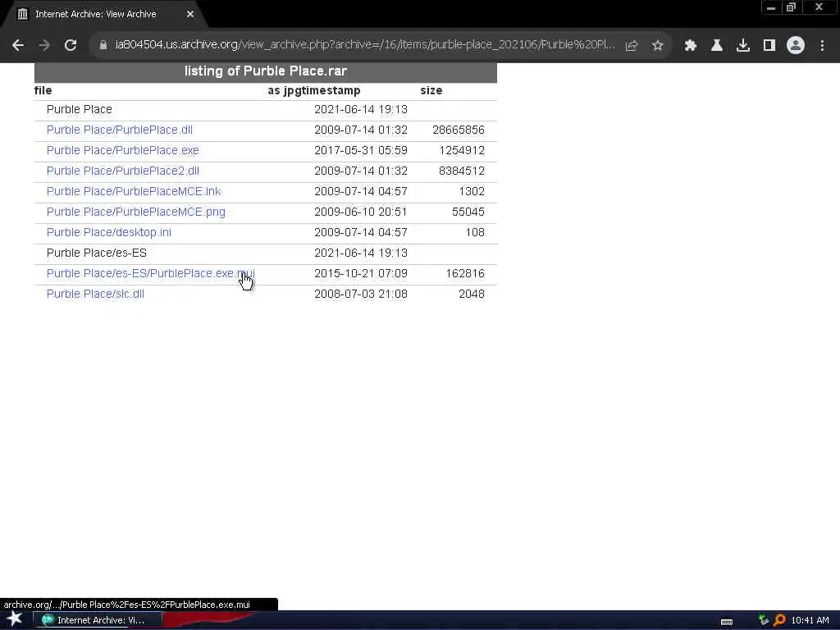
Task: Toggle the side panel icon
Action: coord(769,46)
